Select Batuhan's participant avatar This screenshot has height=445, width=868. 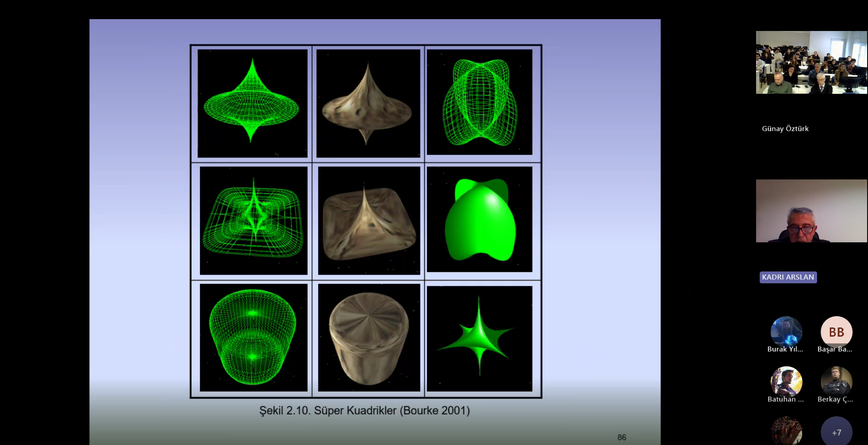pyautogui.click(x=786, y=382)
